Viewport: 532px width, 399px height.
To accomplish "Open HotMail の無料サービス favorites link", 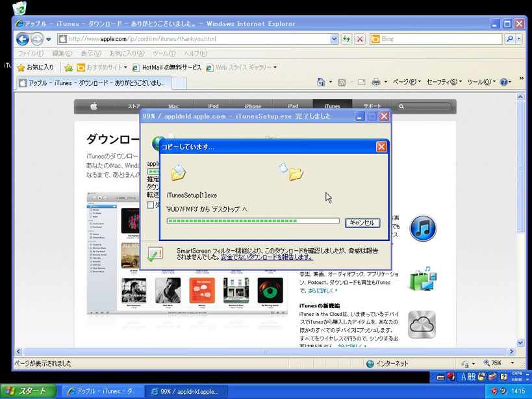I will pos(166,68).
